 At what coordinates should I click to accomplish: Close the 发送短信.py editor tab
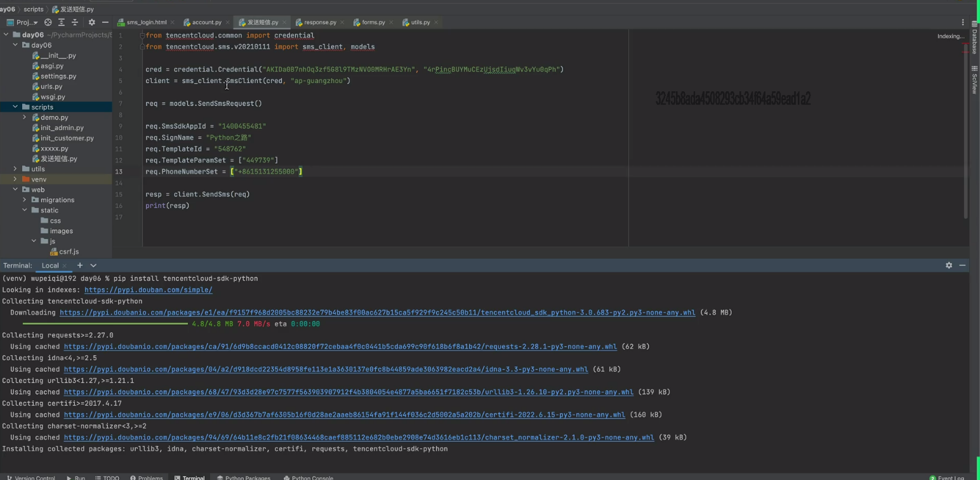[x=284, y=22]
